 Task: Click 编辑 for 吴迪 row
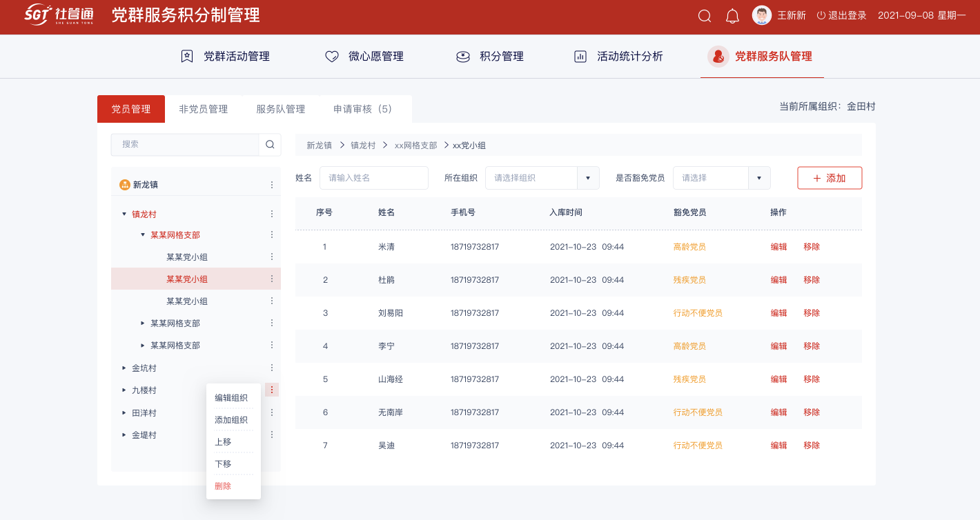click(x=778, y=446)
